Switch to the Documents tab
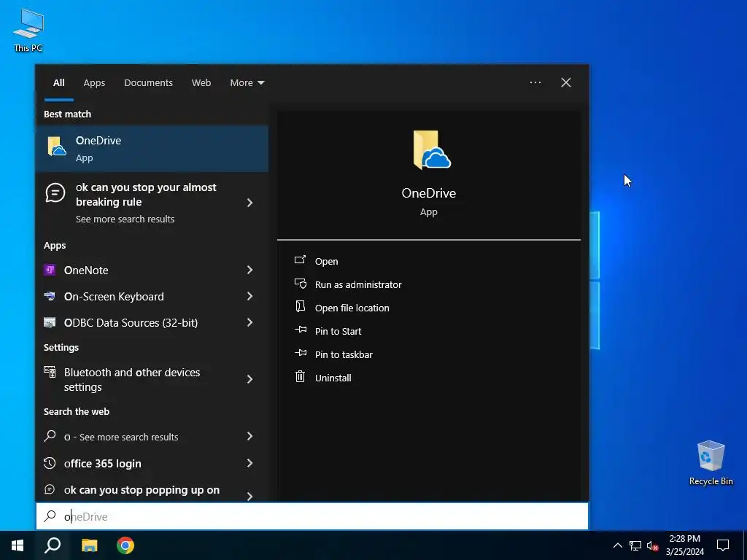The width and height of the screenshot is (747, 560). pyautogui.click(x=148, y=82)
